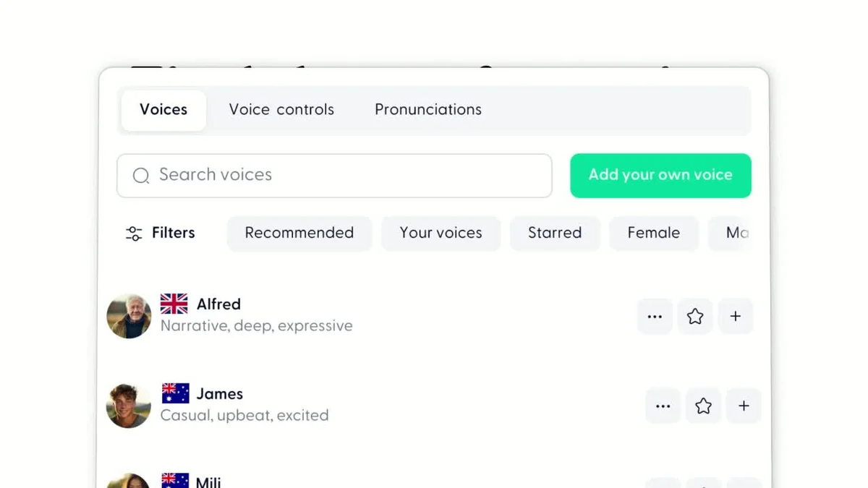Image resolution: width=868 pixels, height=488 pixels.
Task: Open the partially visible Male filter
Action: [738, 233]
